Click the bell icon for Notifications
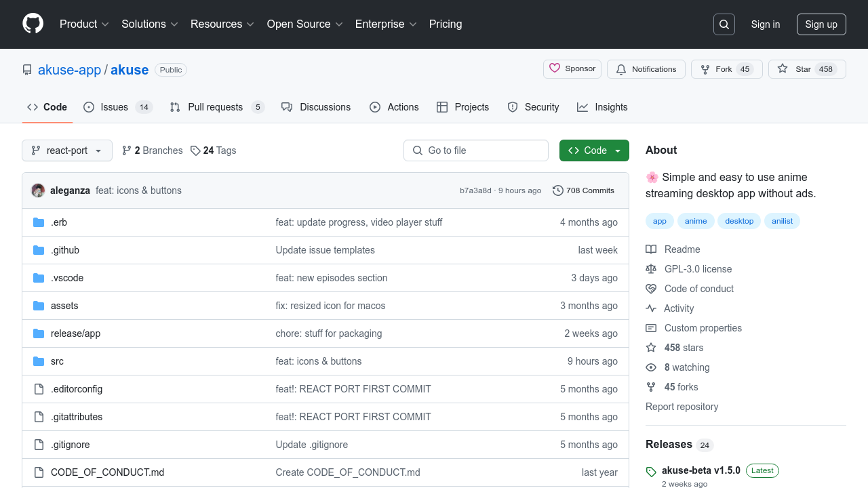868x488 pixels. 621,69
